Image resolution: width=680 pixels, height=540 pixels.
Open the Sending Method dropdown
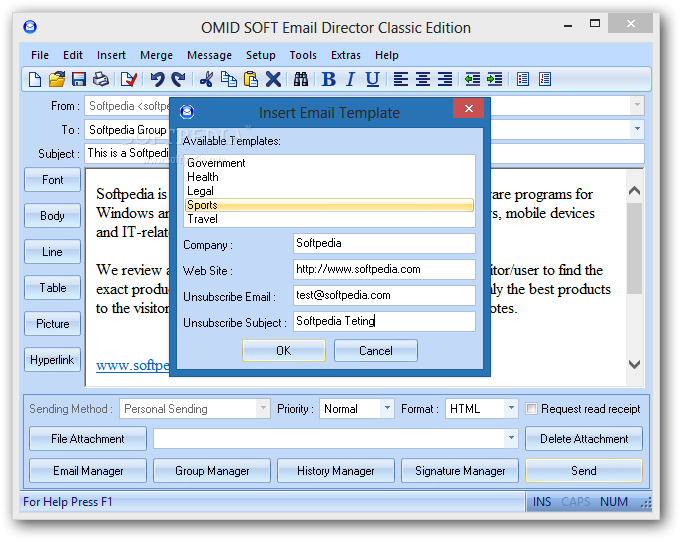click(263, 408)
